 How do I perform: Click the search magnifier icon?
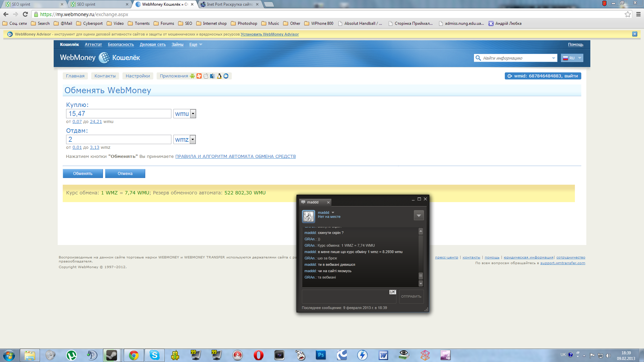click(x=478, y=58)
